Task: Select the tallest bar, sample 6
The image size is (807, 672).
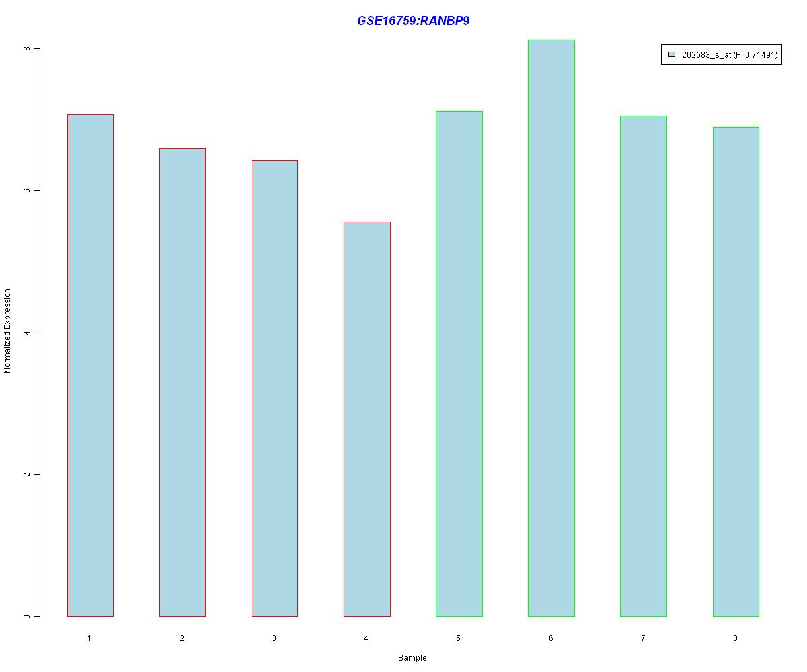Action: point(551,328)
